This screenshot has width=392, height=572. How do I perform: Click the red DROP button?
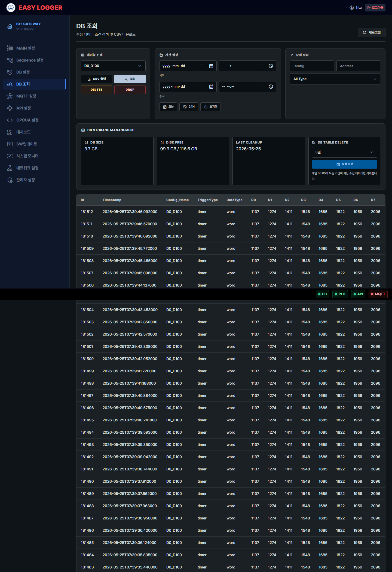[130, 90]
